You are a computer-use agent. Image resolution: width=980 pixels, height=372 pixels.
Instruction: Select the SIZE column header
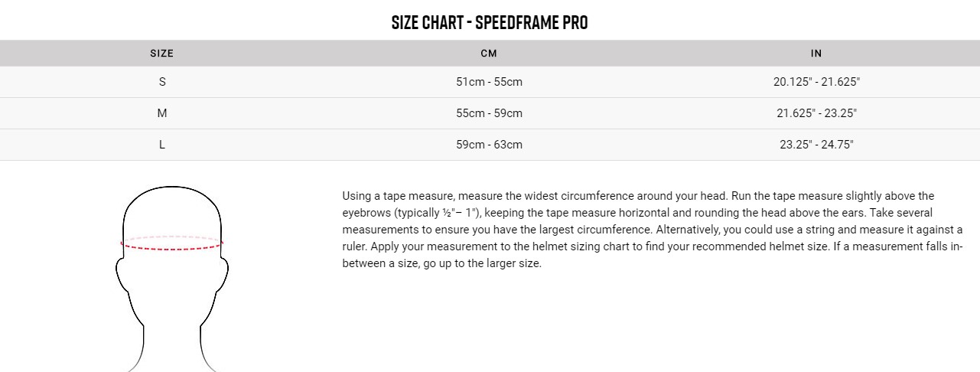point(161,54)
